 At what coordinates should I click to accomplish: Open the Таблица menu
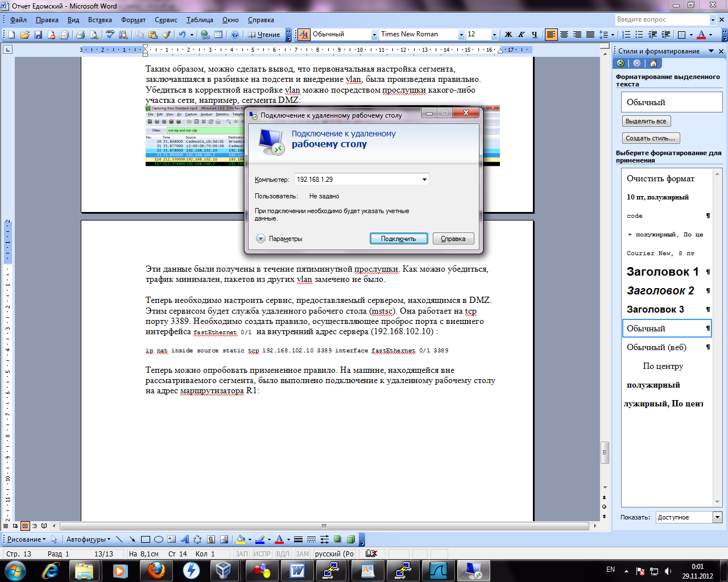[x=200, y=20]
